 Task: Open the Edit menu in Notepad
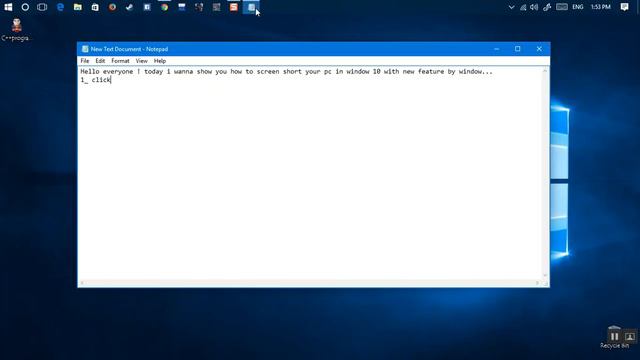[x=100, y=61]
